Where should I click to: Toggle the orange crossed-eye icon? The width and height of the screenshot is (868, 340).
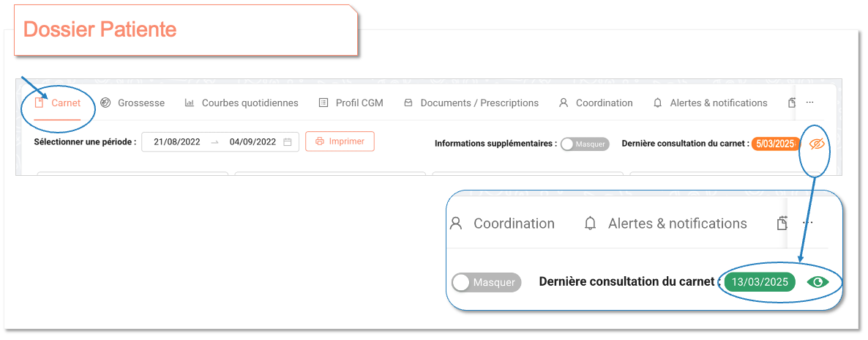point(817,144)
